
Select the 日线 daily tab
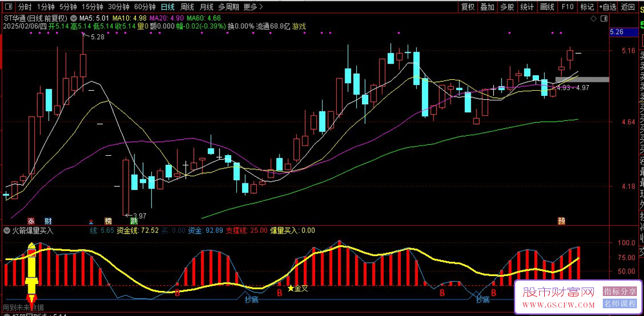click(x=167, y=6)
